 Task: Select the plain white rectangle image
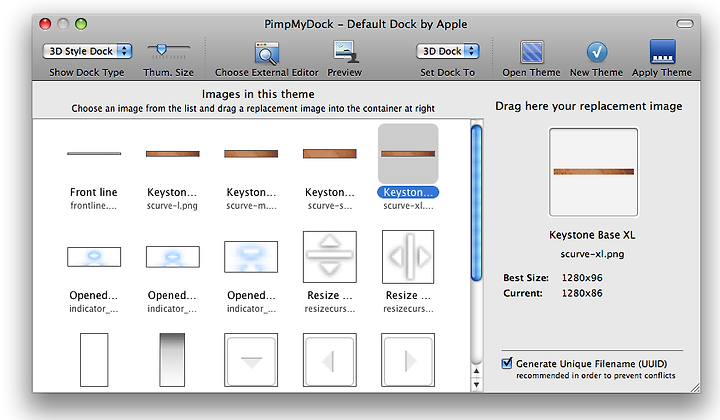click(x=94, y=360)
